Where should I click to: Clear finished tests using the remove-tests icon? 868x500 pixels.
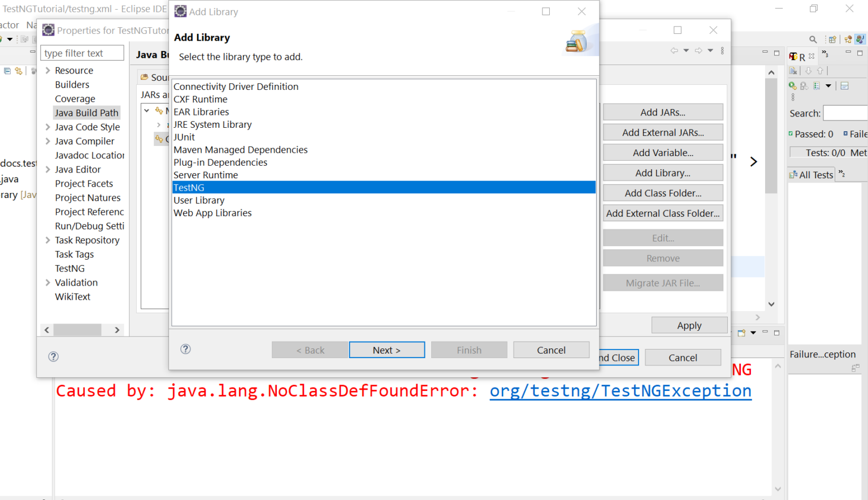click(x=792, y=71)
